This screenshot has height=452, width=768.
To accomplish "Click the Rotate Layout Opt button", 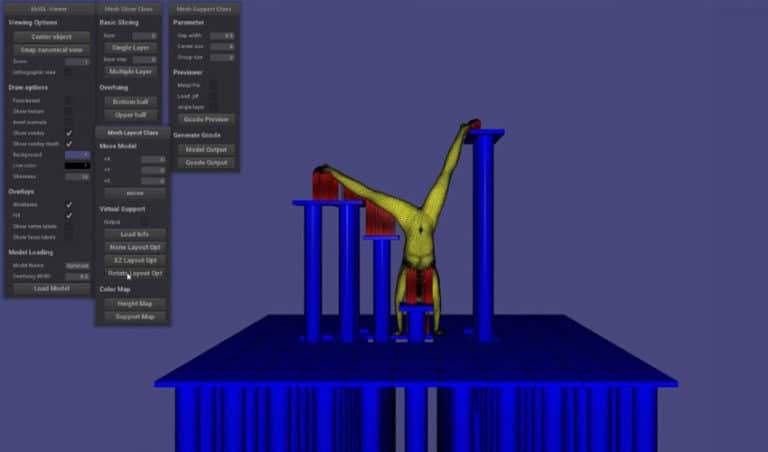I will [x=134, y=273].
